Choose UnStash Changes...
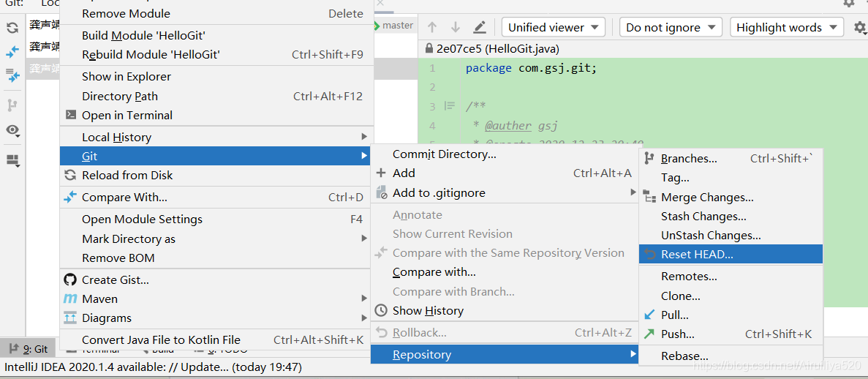 [731, 236]
